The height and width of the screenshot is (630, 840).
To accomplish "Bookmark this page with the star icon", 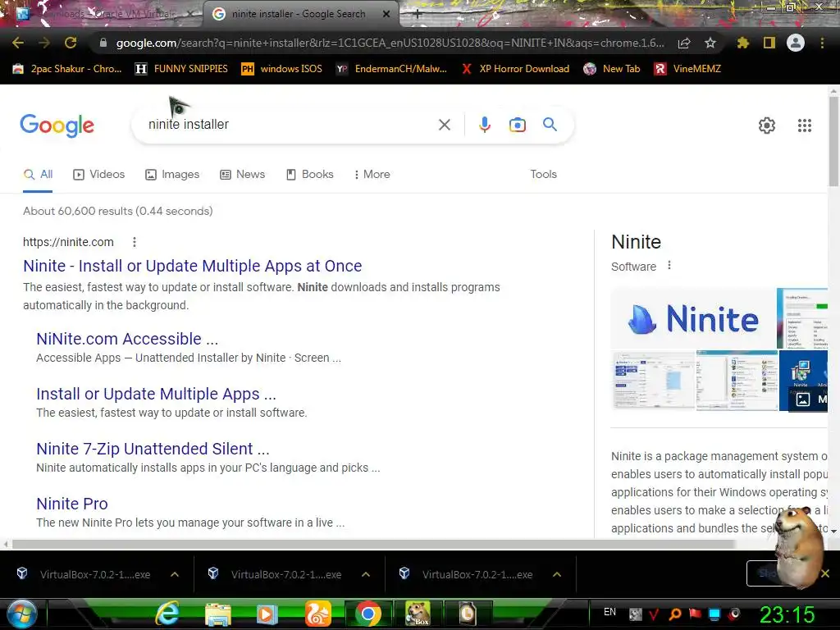I will click(x=710, y=43).
